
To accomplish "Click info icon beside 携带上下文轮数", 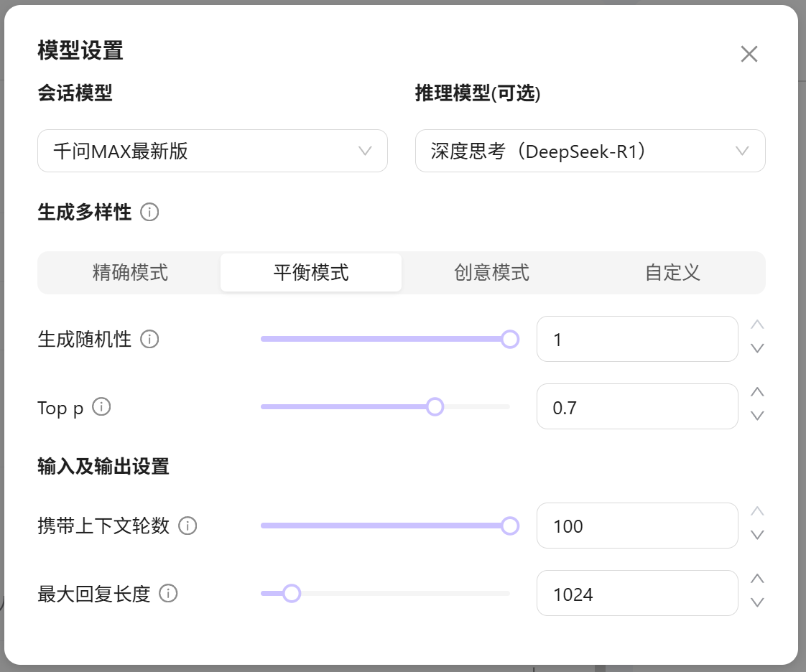I will [x=187, y=526].
